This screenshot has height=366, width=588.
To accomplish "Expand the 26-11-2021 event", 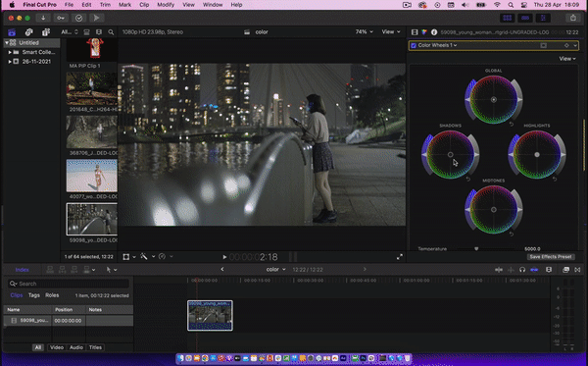I will pos(10,62).
